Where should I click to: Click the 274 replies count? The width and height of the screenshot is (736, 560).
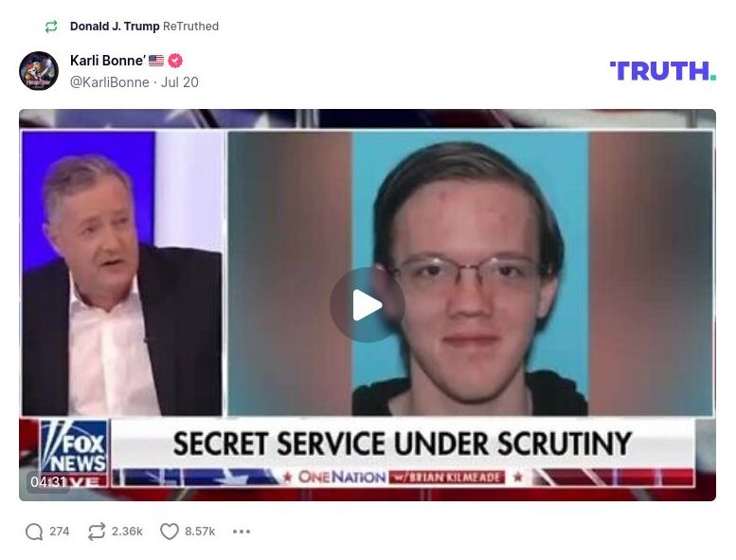[59, 532]
